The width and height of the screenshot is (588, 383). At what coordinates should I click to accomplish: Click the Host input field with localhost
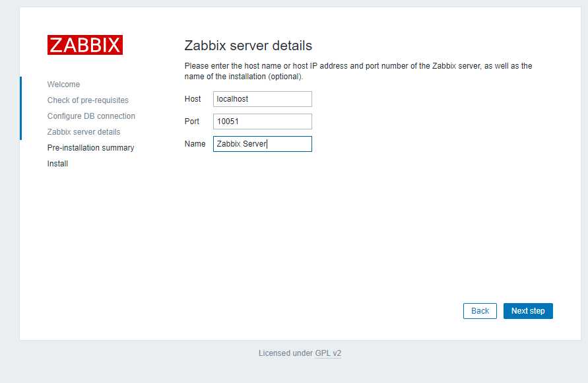[263, 99]
